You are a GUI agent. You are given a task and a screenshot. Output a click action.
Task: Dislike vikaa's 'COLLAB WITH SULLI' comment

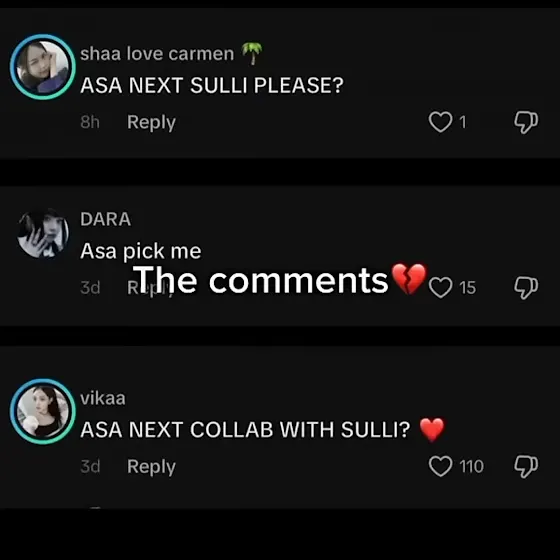[526, 466]
